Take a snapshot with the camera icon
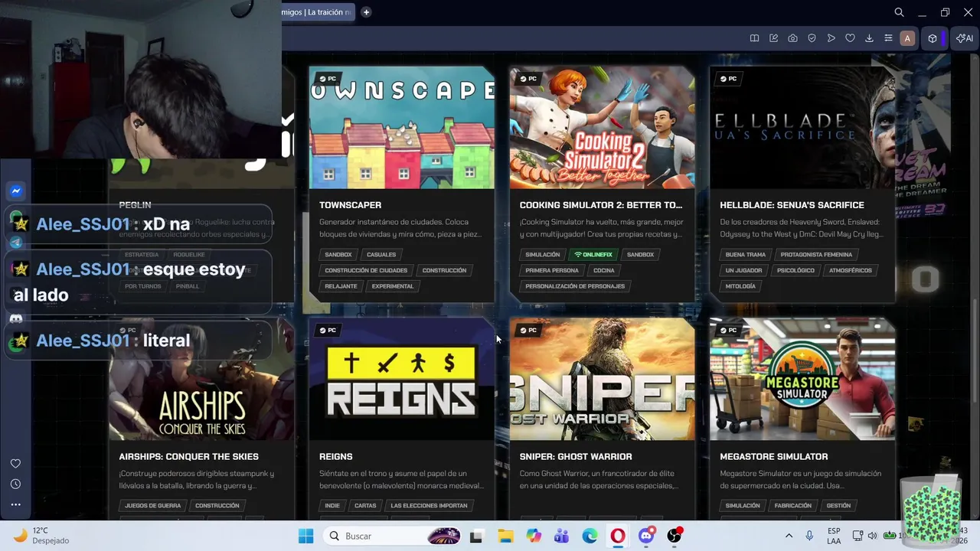The height and width of the screenshot is (551, 980). (x=792, y=38)
